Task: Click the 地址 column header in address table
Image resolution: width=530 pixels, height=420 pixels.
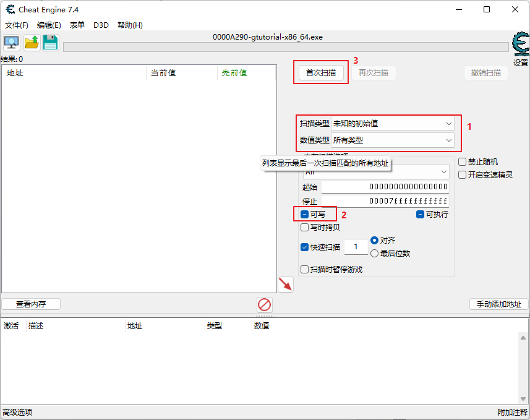Action: point(165,325)
